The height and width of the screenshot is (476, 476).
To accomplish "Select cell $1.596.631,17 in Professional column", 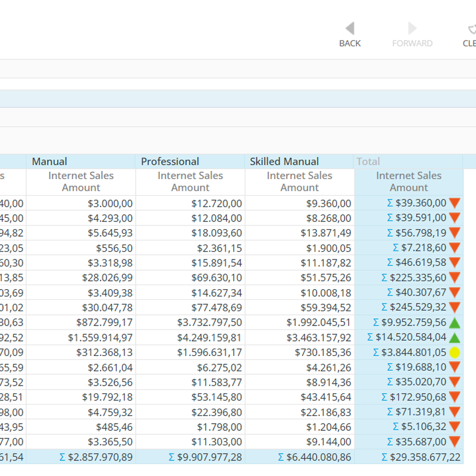I will point(190,352).
